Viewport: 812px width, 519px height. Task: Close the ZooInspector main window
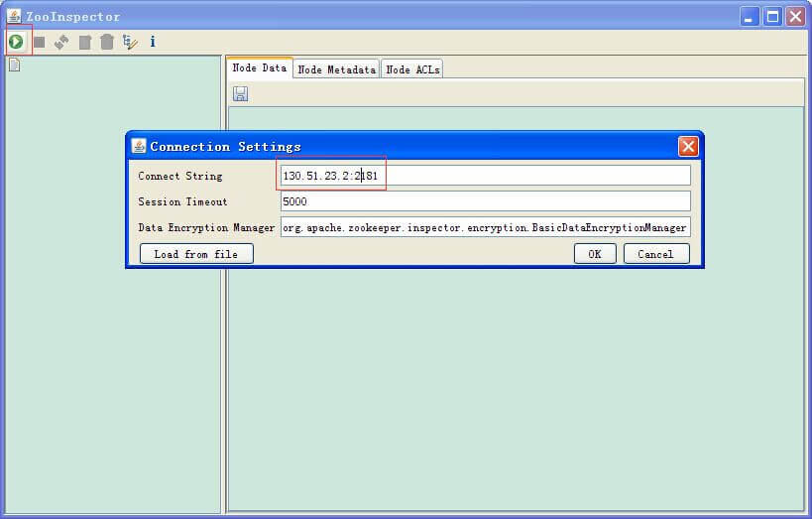point(795,17)
